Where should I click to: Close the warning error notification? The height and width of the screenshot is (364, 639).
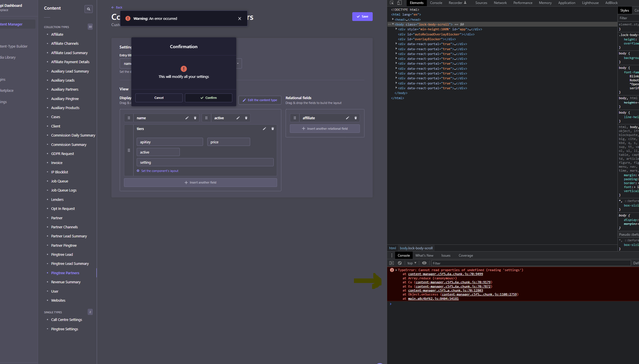[240, 19]
